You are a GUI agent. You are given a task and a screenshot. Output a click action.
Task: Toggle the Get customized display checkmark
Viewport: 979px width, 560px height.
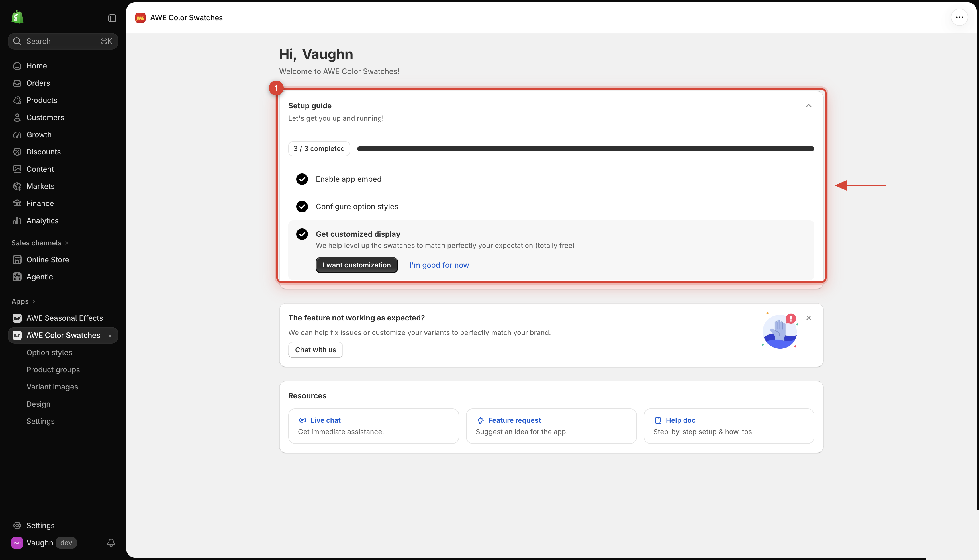[x=302, y=234]
